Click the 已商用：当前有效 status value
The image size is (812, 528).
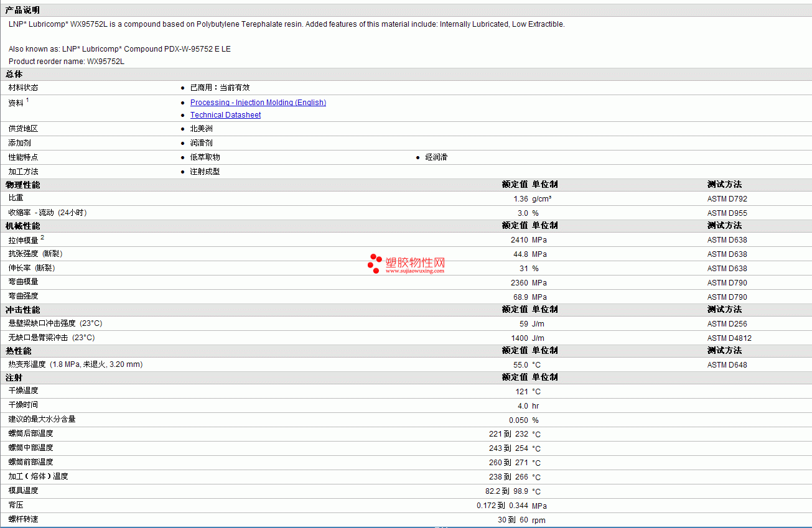pyautogui.click(x=220, y=88)
